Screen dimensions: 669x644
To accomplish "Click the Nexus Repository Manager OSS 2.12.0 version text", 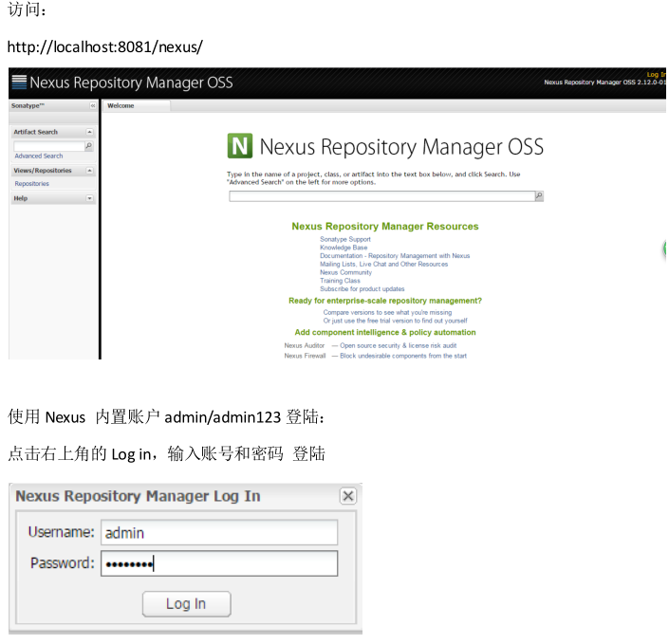I will (604, 83).
